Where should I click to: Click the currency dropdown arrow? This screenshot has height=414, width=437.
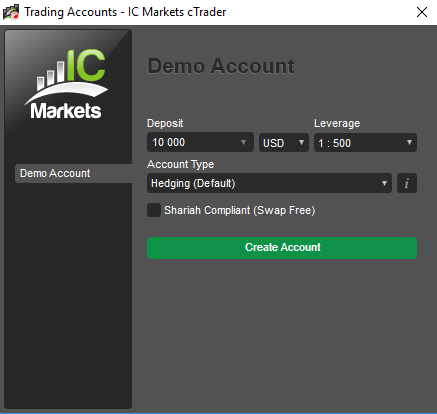click(301, 142)
